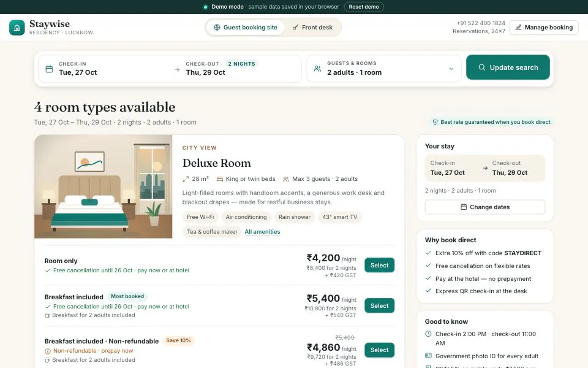Click phone number +91 522 400 1824
This screenshot has height=368, width=588.
click(x=481, y=23)
